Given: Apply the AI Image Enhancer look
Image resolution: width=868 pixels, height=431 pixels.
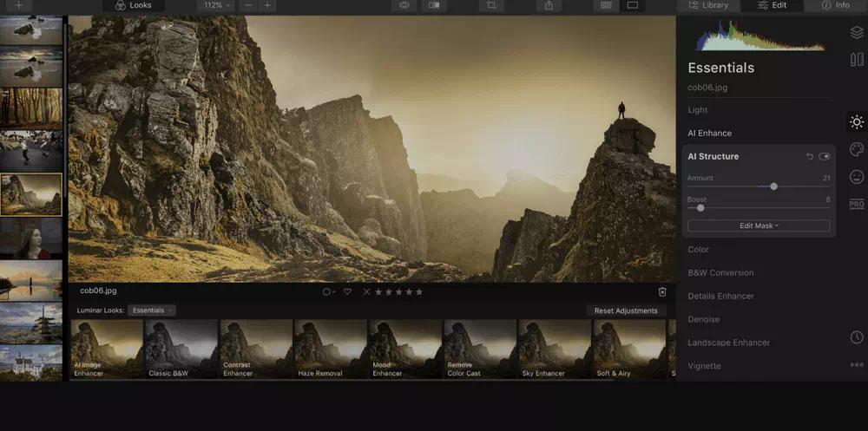Looking at the screenshot, I should (107, 349).
